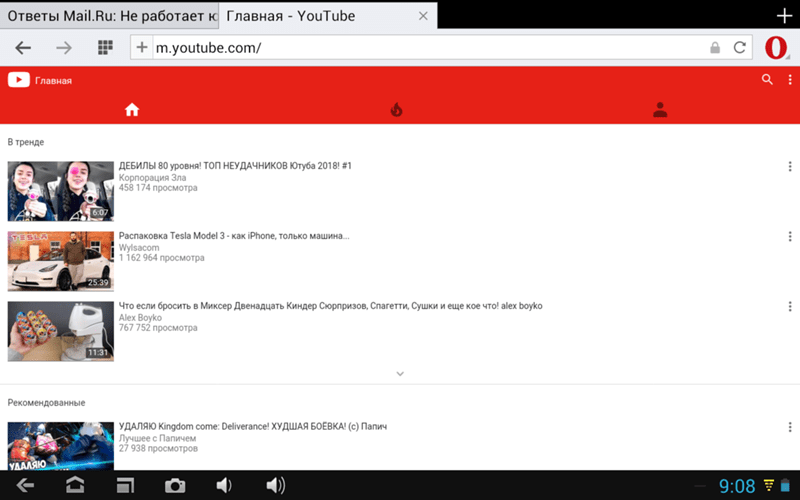Click 1 162 964 просмотра text
The width and height of the screenshot is (800, 500).
click(x=162, y=258)
